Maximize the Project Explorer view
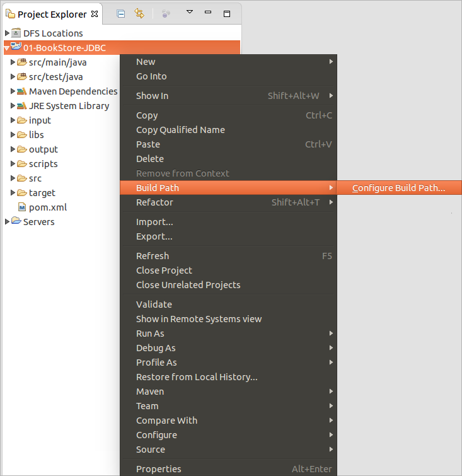 (x=227, y=14)
